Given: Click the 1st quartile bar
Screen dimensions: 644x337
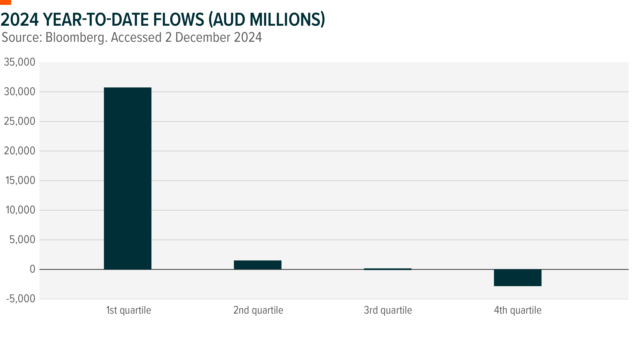Looking at the screenshot, I should [127, 178].
